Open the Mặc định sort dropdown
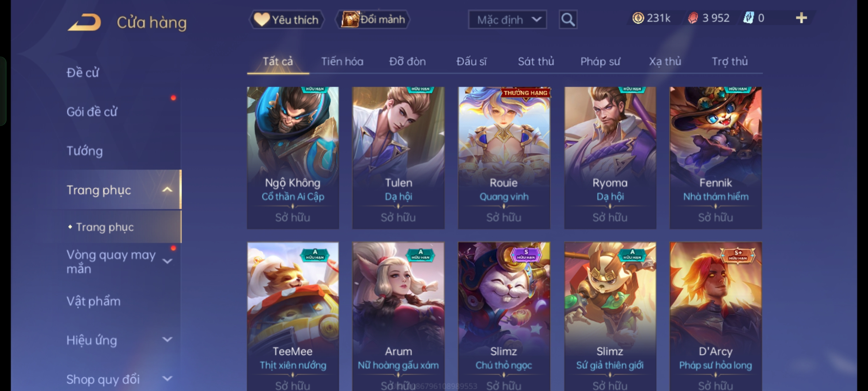The width and height of the screenshot is (868, 391). point(507,20)
